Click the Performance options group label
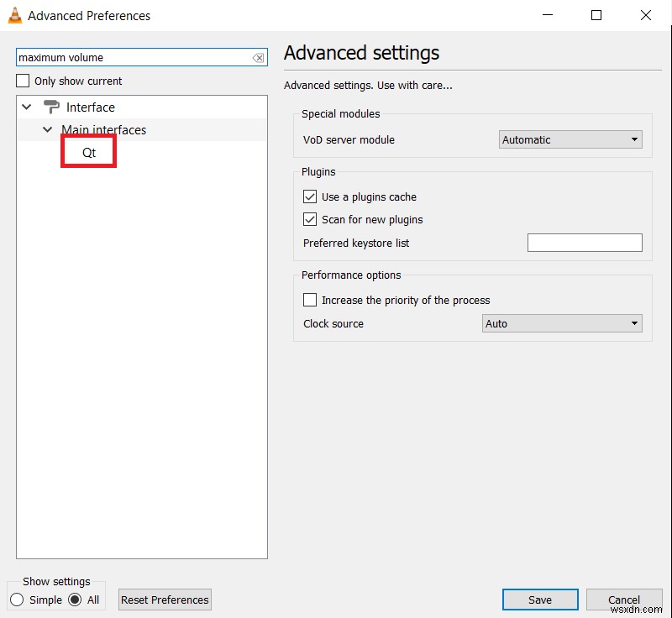672x618 pixels. pyautogui.click(x=351, y=275)
